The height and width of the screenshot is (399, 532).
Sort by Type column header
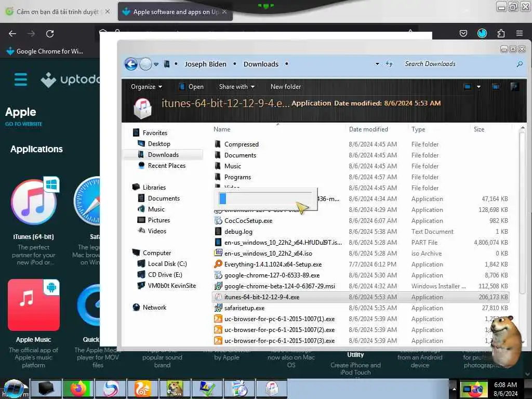[418, 129]
